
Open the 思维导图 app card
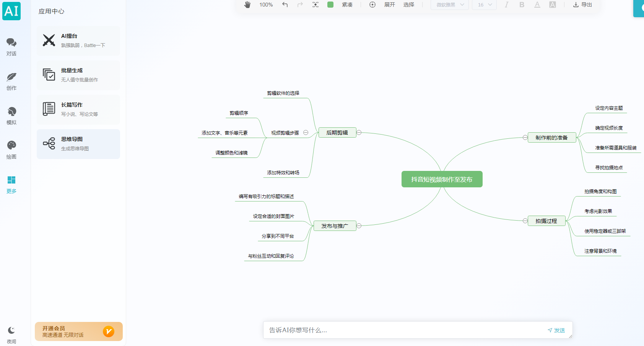[78, 144]
